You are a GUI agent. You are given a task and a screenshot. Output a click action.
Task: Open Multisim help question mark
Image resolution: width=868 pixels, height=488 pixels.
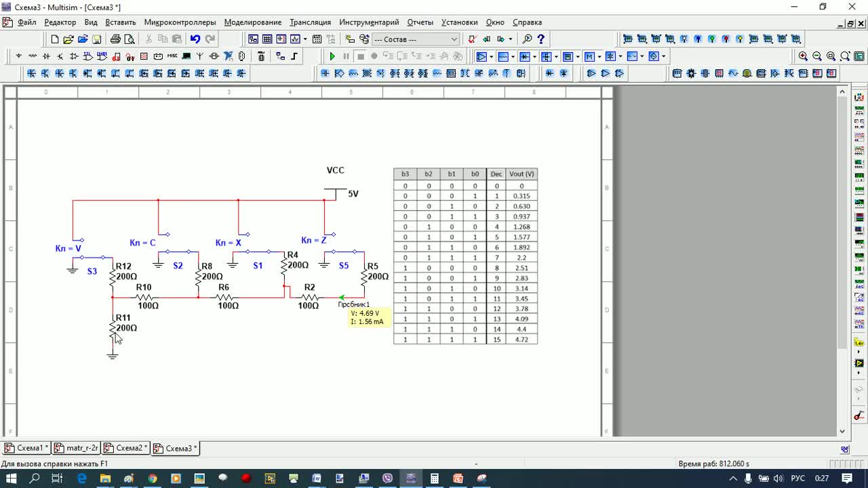(540, 39)
